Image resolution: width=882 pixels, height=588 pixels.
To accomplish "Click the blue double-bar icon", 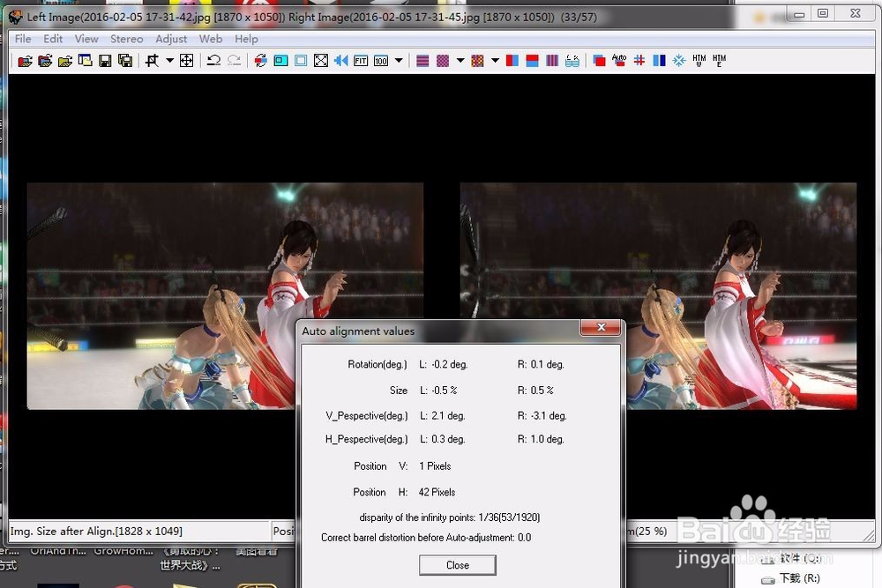I will point(659,61).
